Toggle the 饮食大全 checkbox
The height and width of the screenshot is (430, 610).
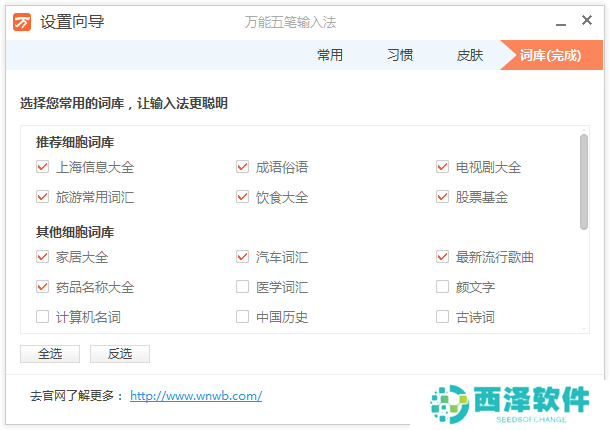[242, 197]
